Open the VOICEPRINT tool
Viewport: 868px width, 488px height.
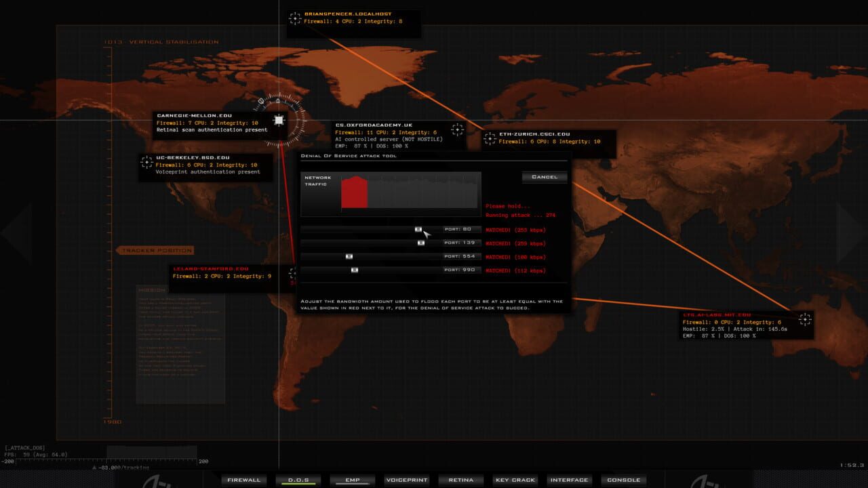click(x=406, y=480)
